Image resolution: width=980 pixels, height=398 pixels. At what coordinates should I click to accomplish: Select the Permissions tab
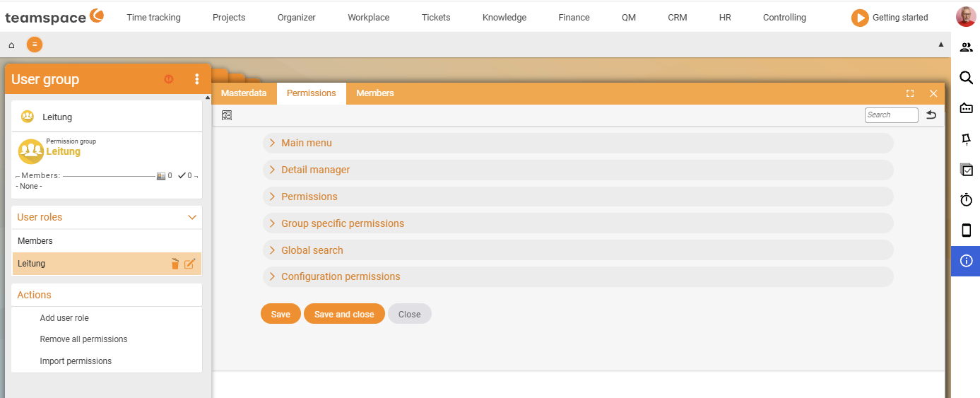pos(312,93)
